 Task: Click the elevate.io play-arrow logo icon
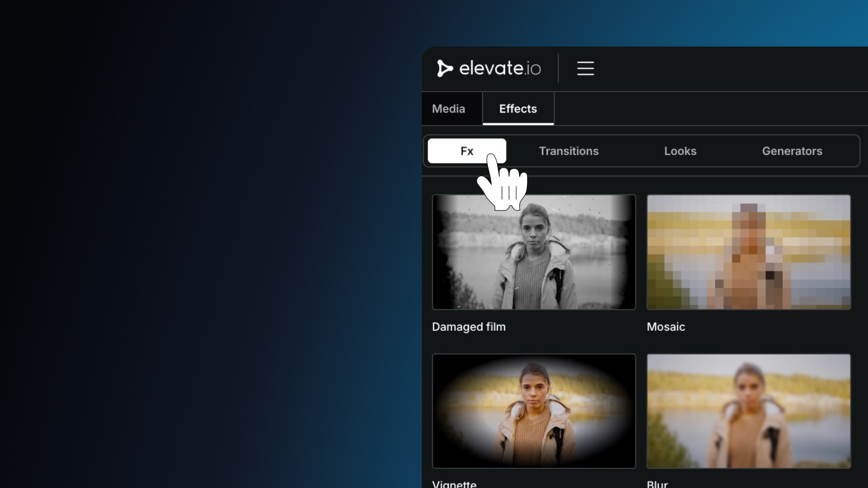tap(444, 69)
